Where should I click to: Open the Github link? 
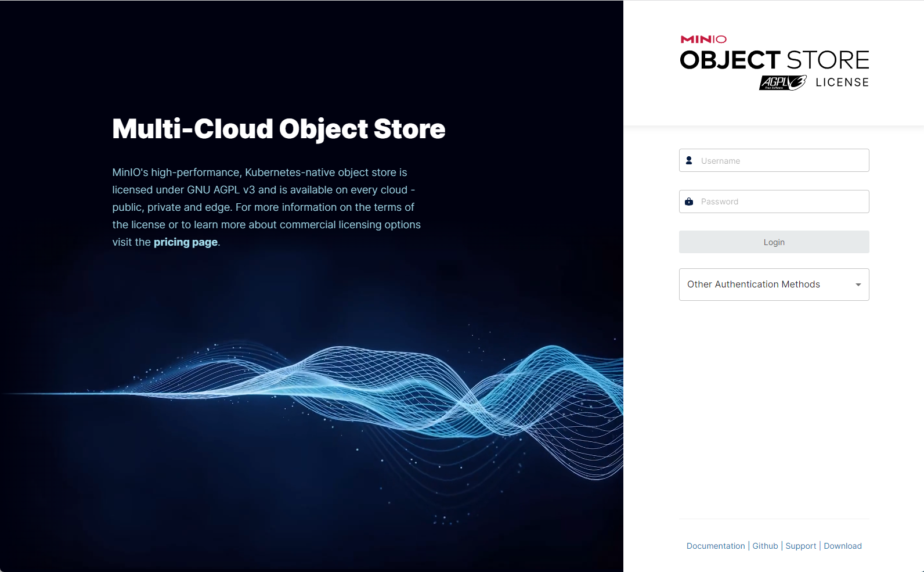(x=765, y=546)
